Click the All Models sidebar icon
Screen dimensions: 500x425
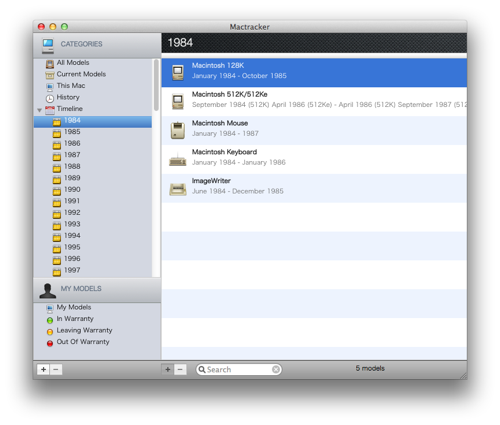50,64
